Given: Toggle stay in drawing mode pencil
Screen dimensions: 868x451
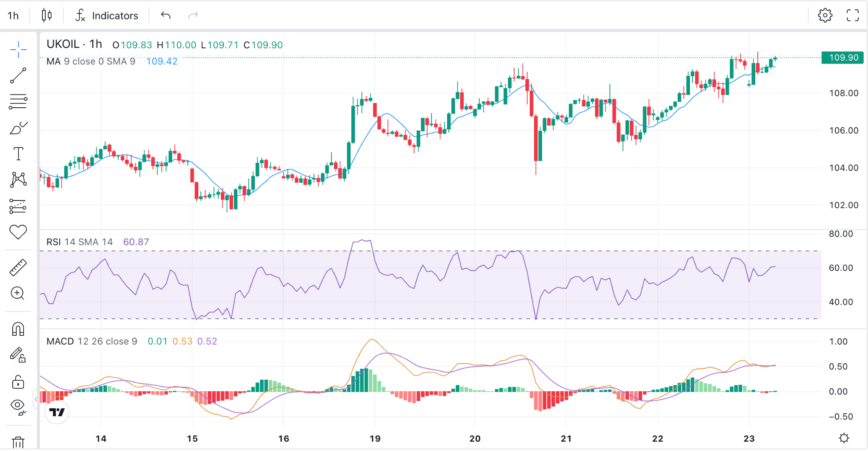Looking at the screenshot, I should pyautogui.click(x=18, y=355).
